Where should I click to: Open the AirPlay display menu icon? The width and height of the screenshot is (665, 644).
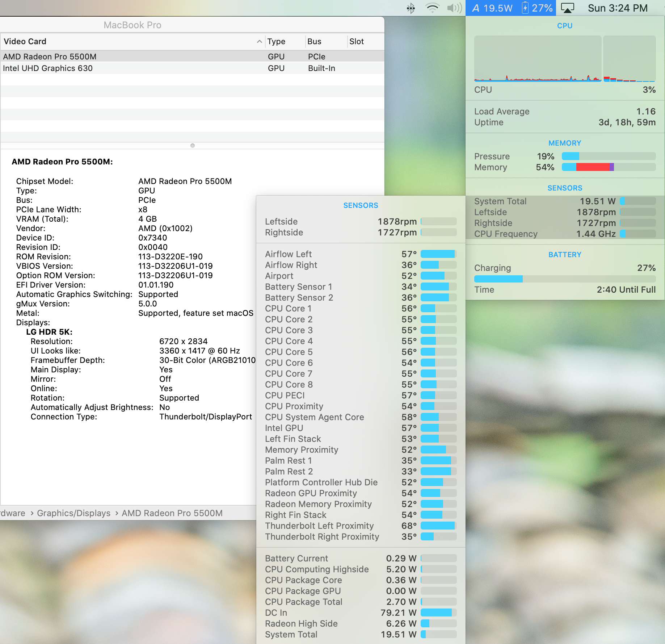[567, 8]
